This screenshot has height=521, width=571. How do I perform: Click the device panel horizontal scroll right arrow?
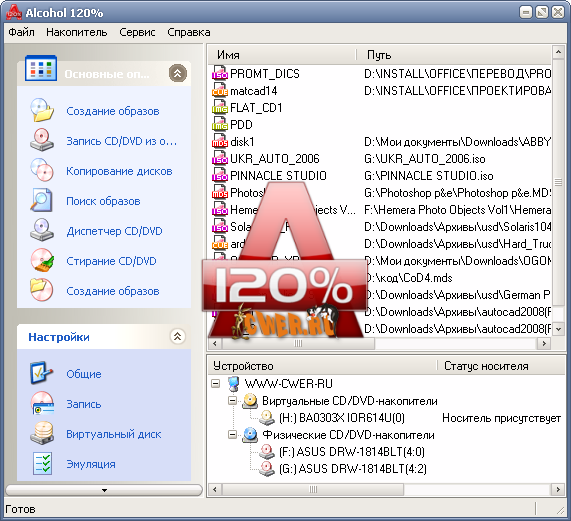[558, 489]
